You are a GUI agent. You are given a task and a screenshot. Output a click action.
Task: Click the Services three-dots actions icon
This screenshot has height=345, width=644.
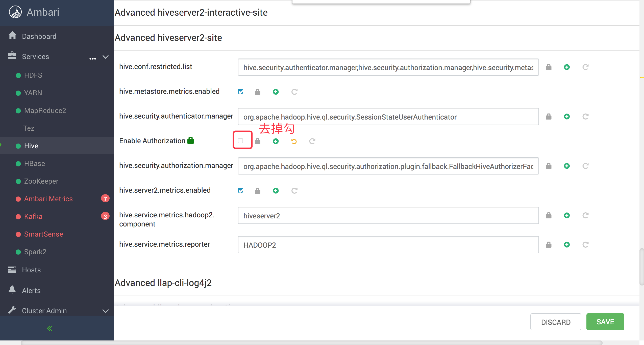[x=93, y=59]
